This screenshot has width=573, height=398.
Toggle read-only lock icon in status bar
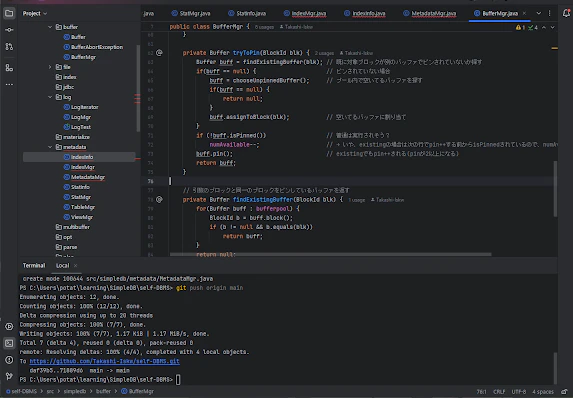(564, 391)
